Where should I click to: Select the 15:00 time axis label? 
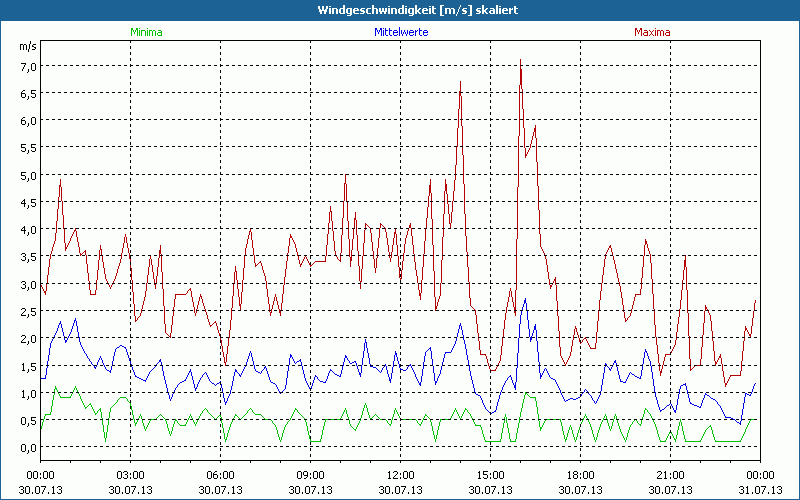click(490, 475)
